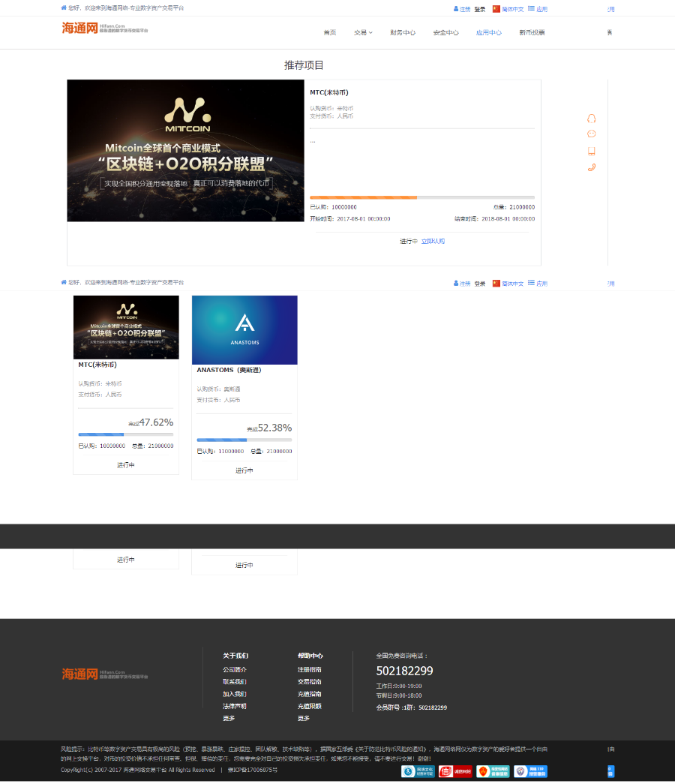Click the 工作日:9:00-19:00 hours text
Screen dimensions: 675x784
[x=399, y=686]
